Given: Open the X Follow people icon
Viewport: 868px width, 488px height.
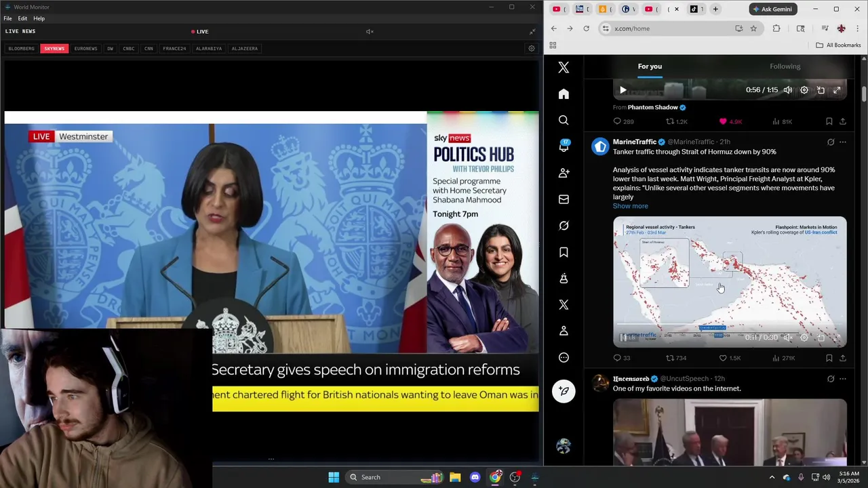Looking at the screenshot, I should click(564, 173).
